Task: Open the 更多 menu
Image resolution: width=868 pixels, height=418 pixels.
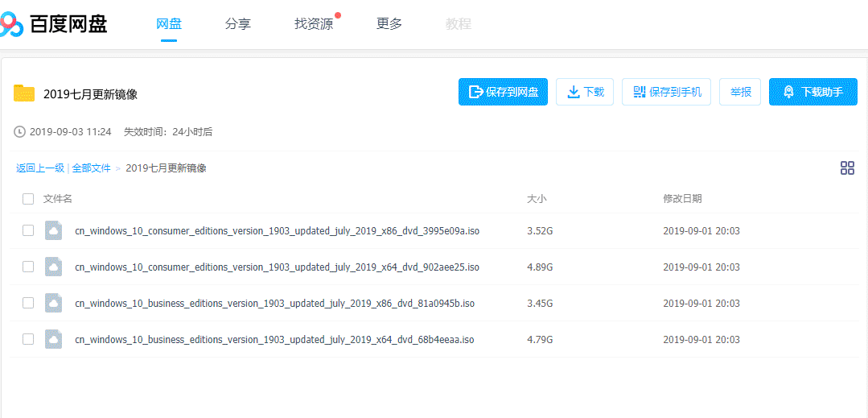Action: click(x=389, y=24)
